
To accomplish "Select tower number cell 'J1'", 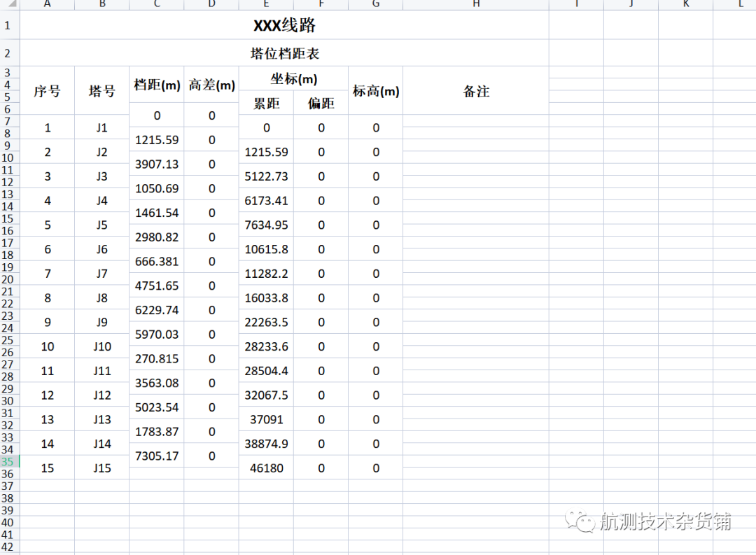I will (x=101, y=128).
